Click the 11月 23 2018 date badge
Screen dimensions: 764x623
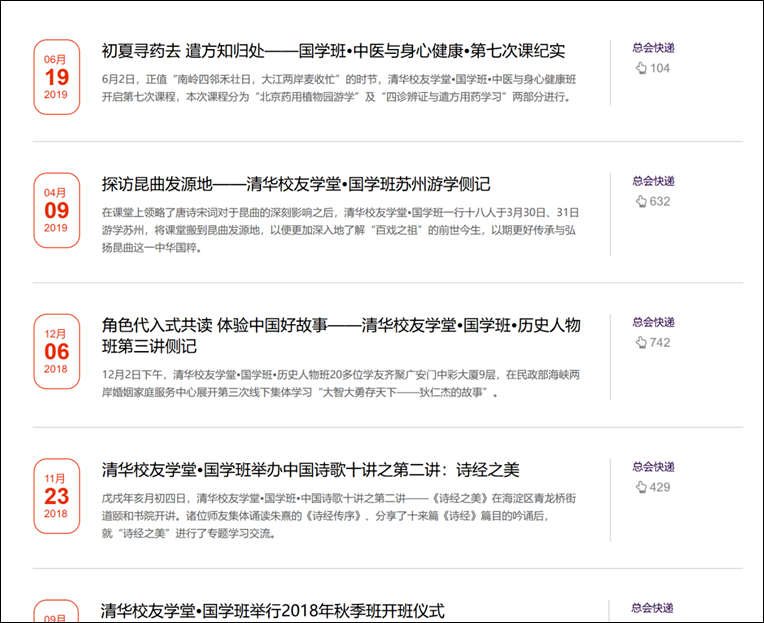click(57, 496)
